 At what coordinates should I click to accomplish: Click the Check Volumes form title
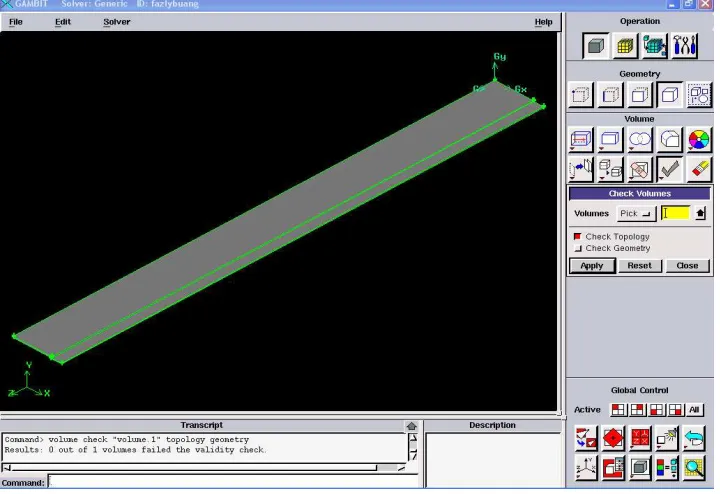(x=640, y=194)
